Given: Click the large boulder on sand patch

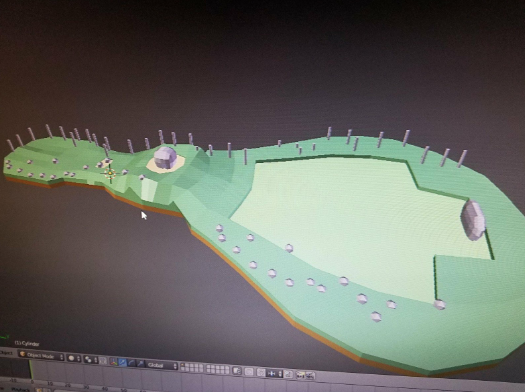Looking at the screenshot, I should point(165,157).
